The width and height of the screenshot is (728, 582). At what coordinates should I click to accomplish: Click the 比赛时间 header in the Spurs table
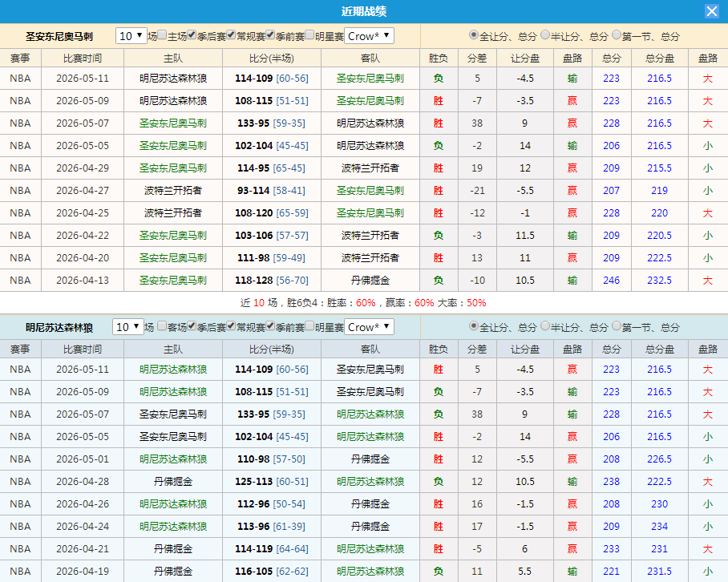pyautogui.click(x=83, y=59)
